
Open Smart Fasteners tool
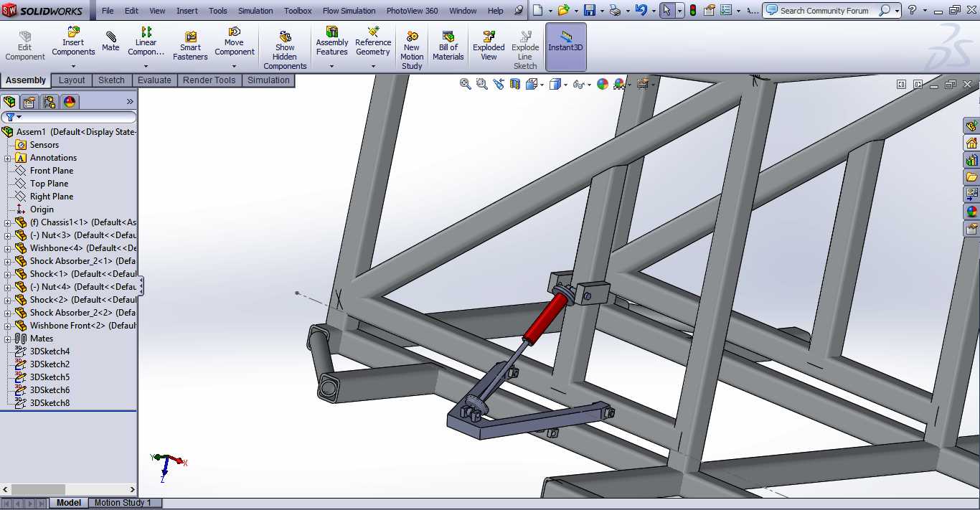pyautogui.click(x=190, y=46)
